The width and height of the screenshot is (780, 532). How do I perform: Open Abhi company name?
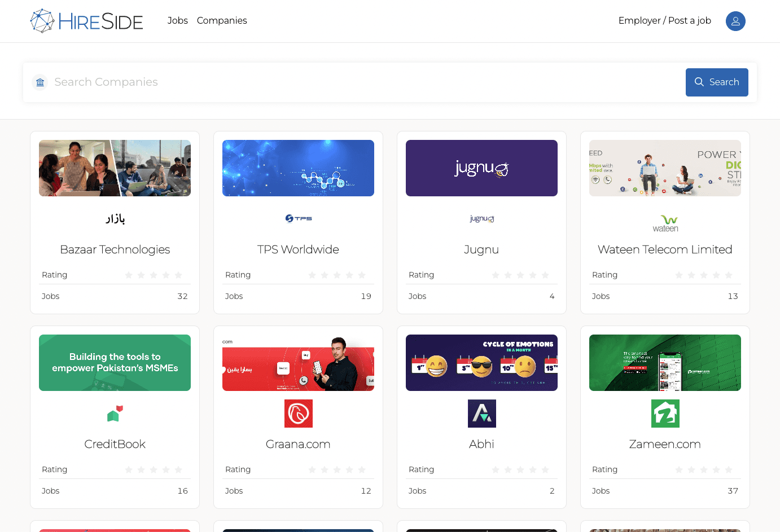point(481,444)
